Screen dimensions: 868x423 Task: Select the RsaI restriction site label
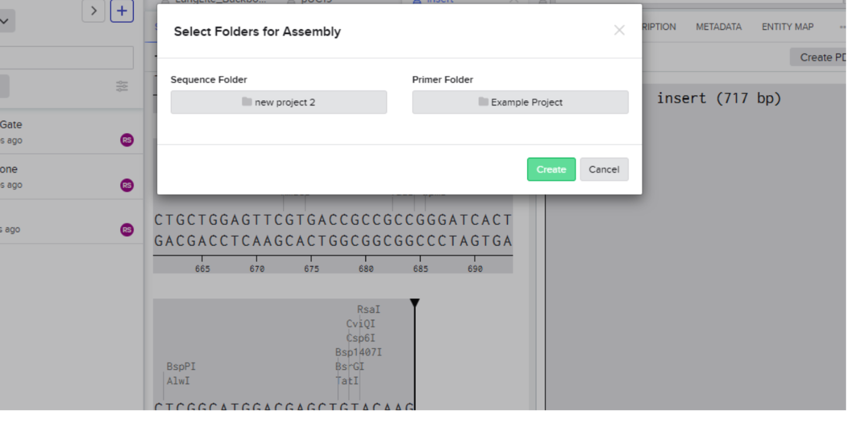[369, 309]
